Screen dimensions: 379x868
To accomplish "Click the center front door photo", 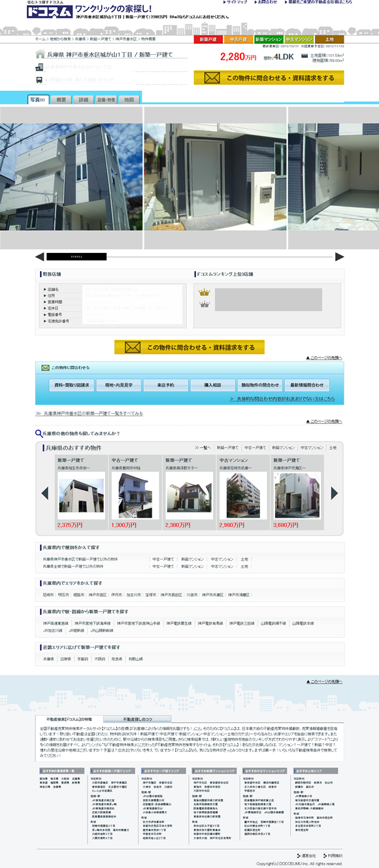I will pyautogui.click(x=215, y=177).
